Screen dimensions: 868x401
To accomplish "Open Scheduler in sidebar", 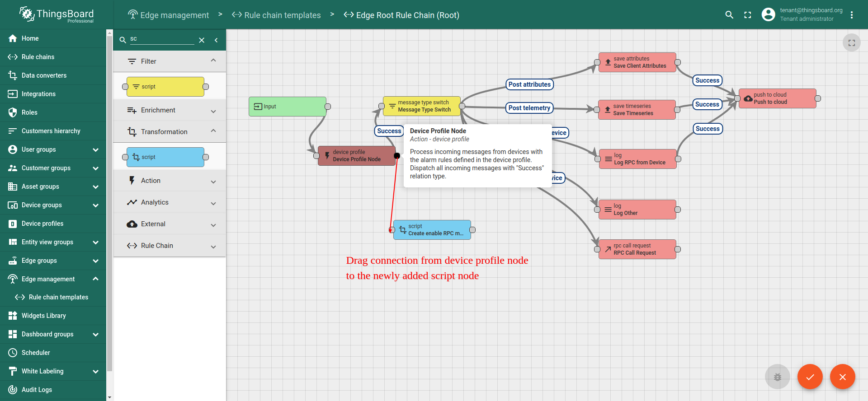I will (x=53, y=353).
